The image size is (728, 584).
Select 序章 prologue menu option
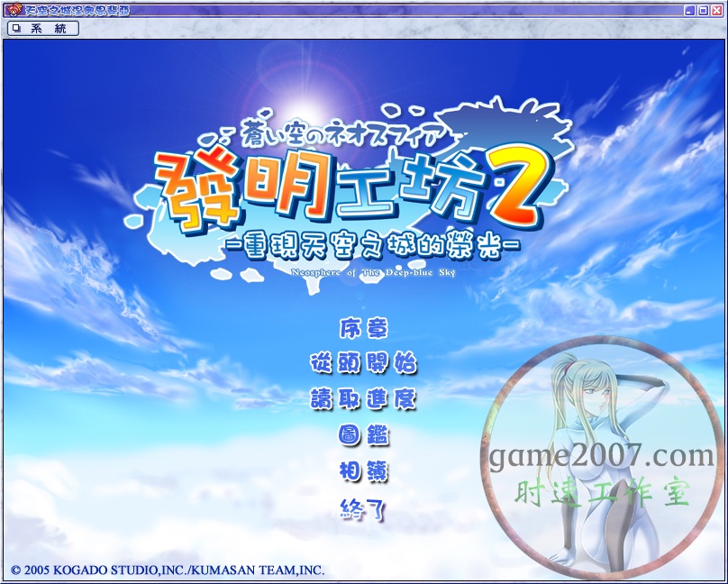[x=363, y=328]
